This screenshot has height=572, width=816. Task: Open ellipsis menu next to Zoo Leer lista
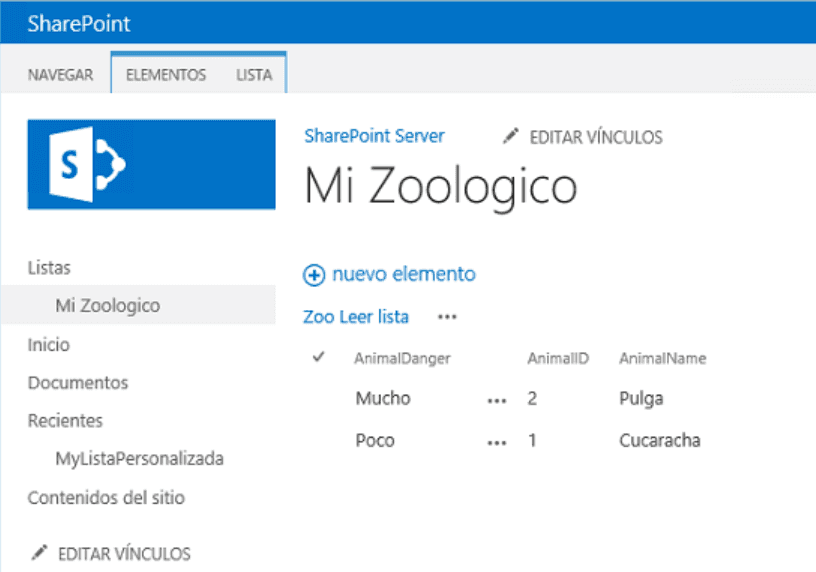pyautogui.click(x=447, y=317)
